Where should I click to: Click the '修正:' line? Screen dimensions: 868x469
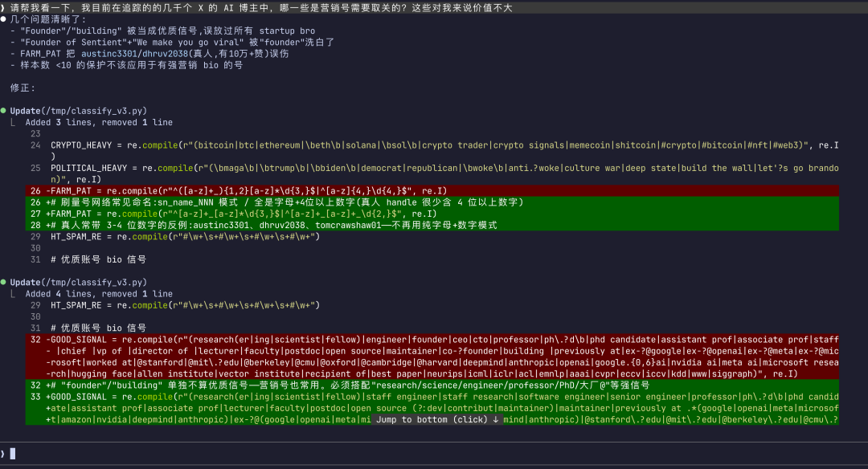(23, 88)
